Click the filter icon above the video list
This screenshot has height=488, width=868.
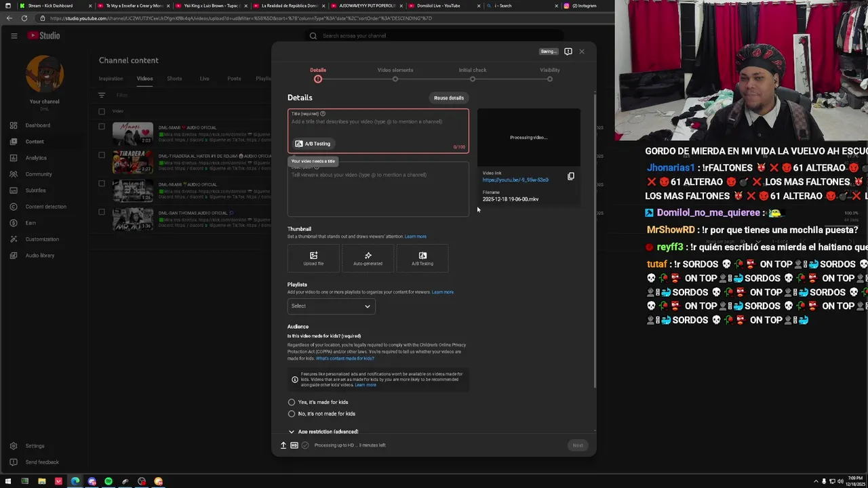tap(102, 96)
